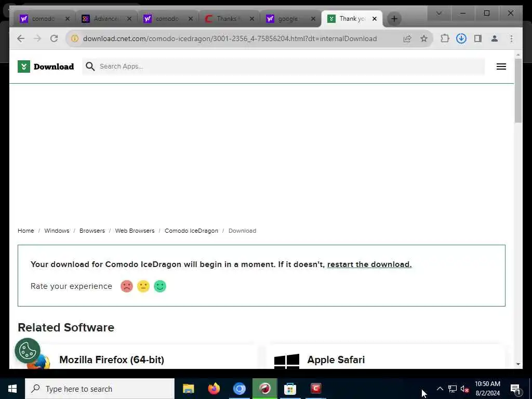Open the hamburger site menu
Viewport: 532px width, 399px height.
(501, 66)
